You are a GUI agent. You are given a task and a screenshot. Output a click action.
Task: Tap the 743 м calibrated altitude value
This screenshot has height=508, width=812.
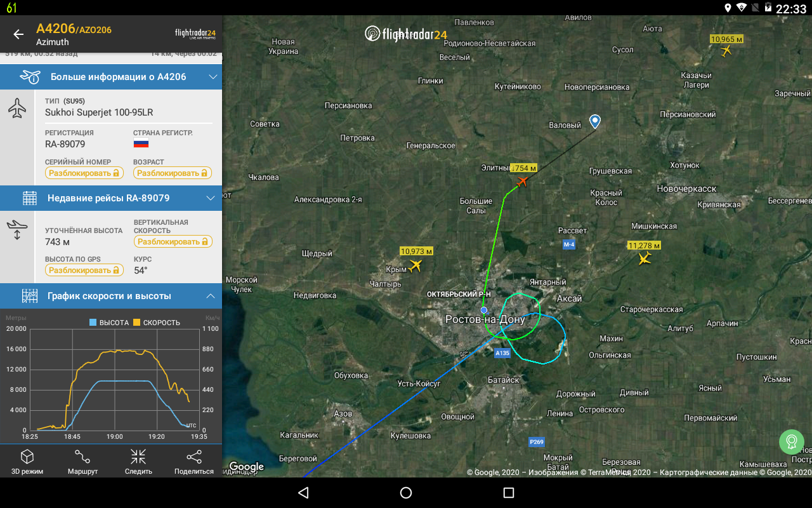(x=58, y=242)
